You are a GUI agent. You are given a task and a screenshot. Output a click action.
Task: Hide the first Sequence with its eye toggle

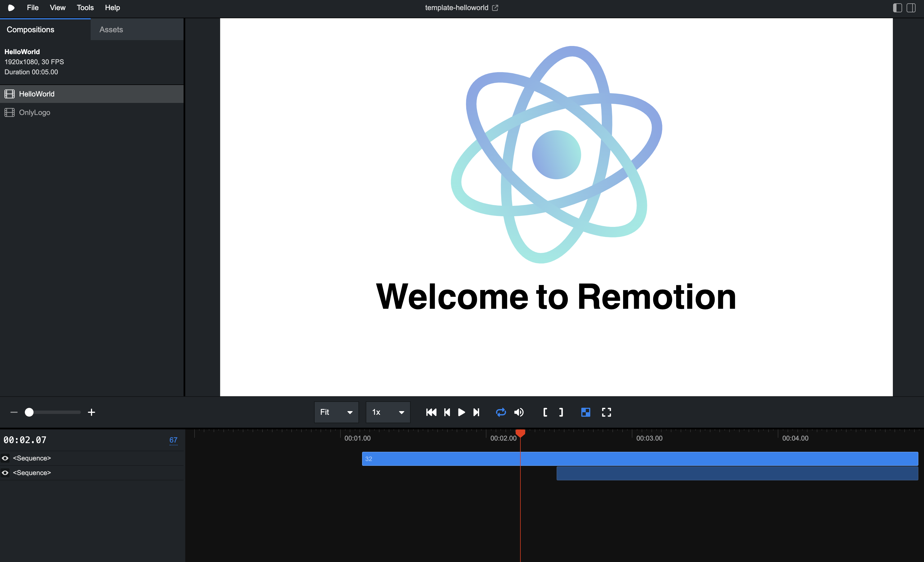[5, 458]
